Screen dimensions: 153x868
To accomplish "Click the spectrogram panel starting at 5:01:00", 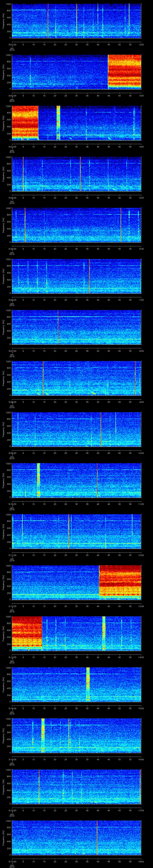I will (77, 21).
